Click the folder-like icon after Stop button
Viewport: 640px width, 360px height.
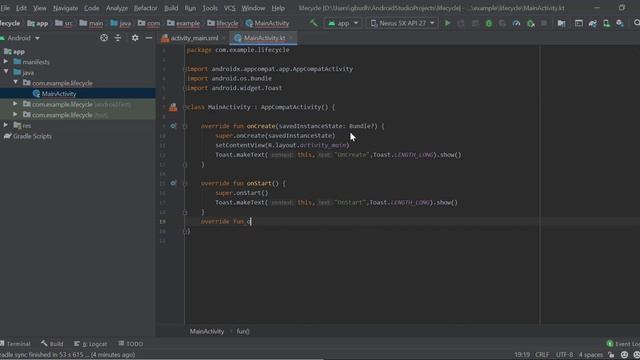click(562, 23)
